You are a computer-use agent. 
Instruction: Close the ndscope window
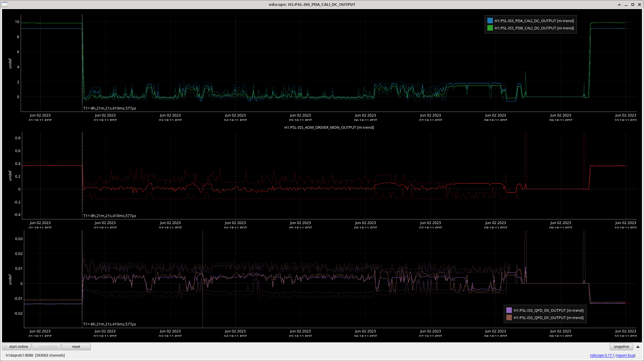tap(639, 5)
